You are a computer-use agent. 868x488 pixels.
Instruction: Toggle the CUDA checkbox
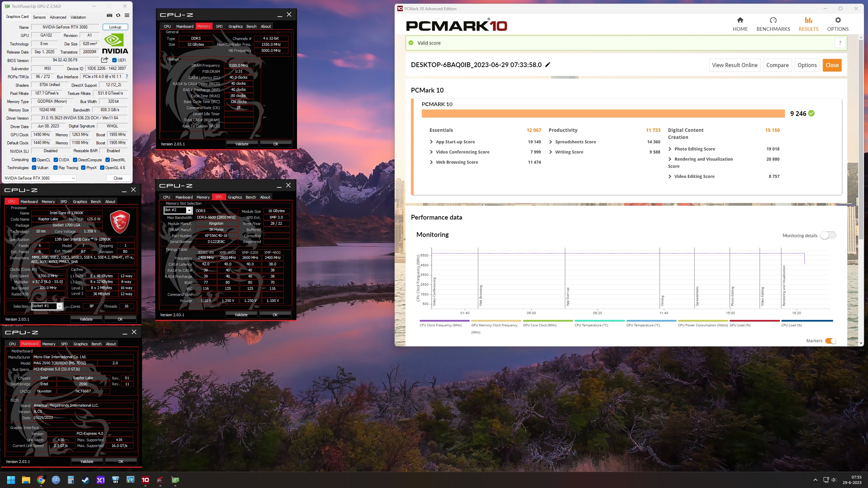pos(56,160)
